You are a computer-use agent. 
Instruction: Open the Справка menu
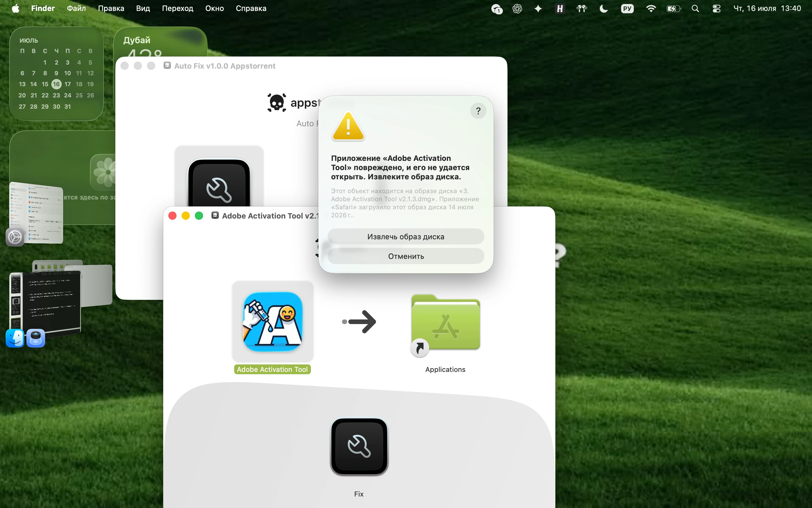point(251,8)
